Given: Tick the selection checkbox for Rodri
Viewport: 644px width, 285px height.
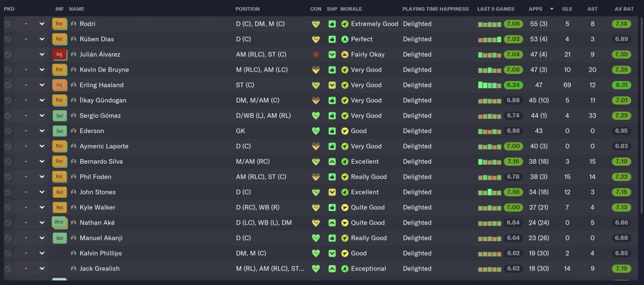Looking at the screenshot, I should (x=8, y=24).
